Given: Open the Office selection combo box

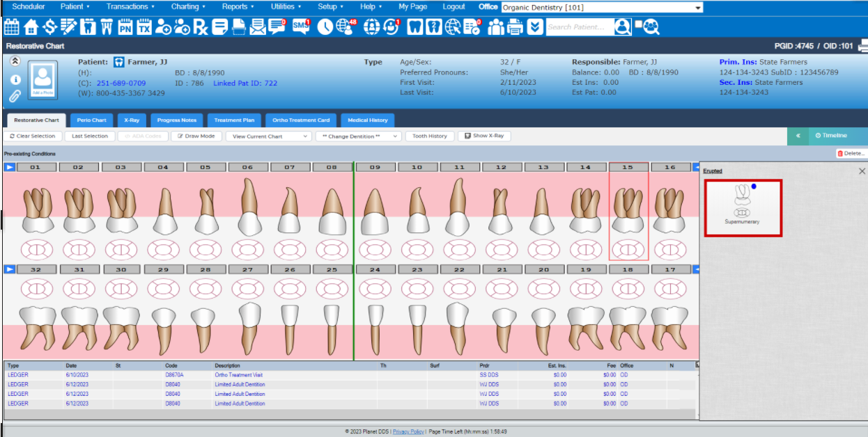Looking at the screenshot, I should (602, 8).
